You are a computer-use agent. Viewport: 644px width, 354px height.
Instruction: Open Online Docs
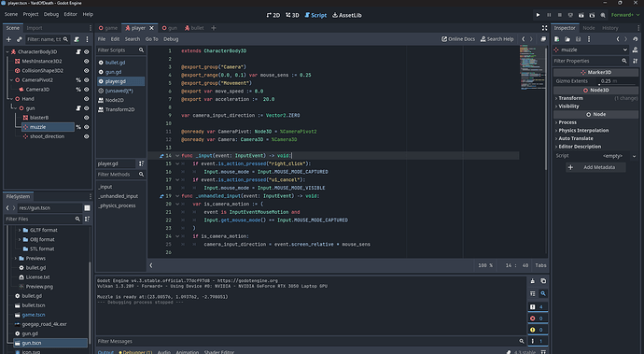458,39
